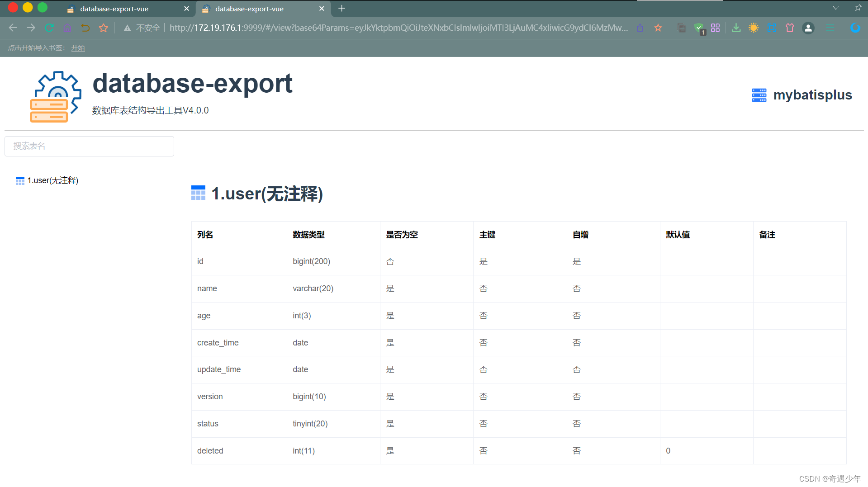868x487 pixels.
Task: Click the pin icon at the top right corner
Action: point(858,8)
